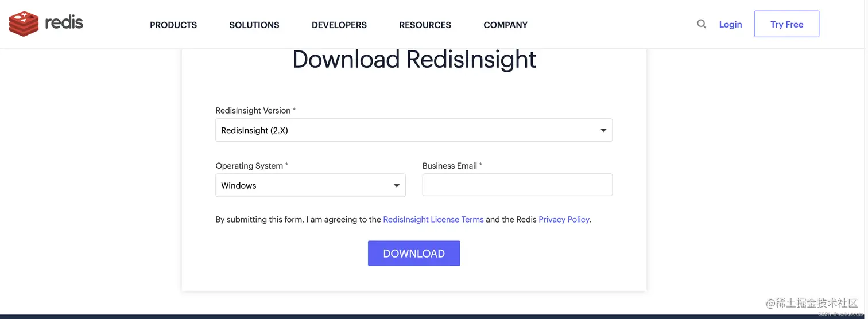The image size is (868, 319).
Task: Click the Business Email label
Action: 452,166
